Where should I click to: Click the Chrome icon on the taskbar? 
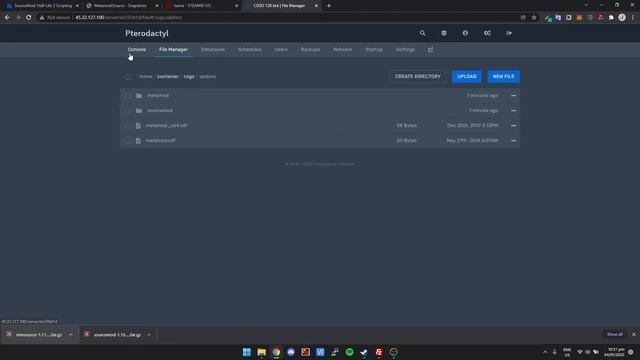(276, 352)
